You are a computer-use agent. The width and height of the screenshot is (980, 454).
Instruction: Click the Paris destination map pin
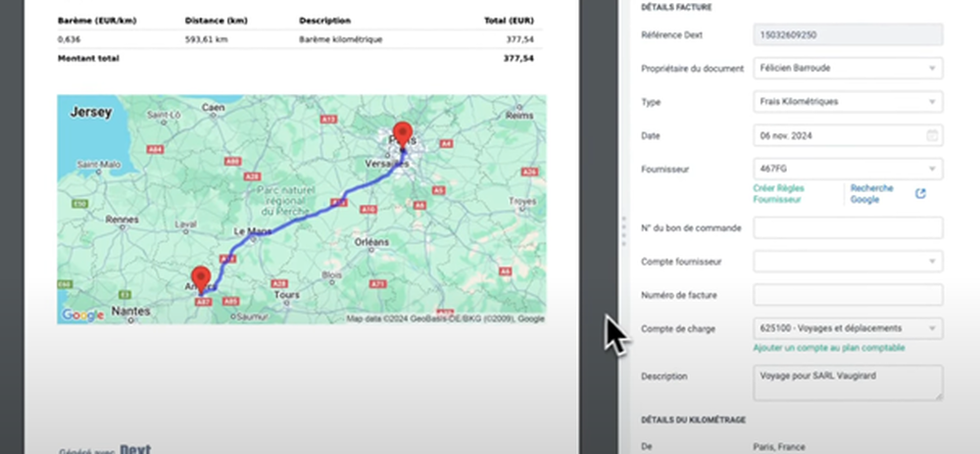point(403,135)
